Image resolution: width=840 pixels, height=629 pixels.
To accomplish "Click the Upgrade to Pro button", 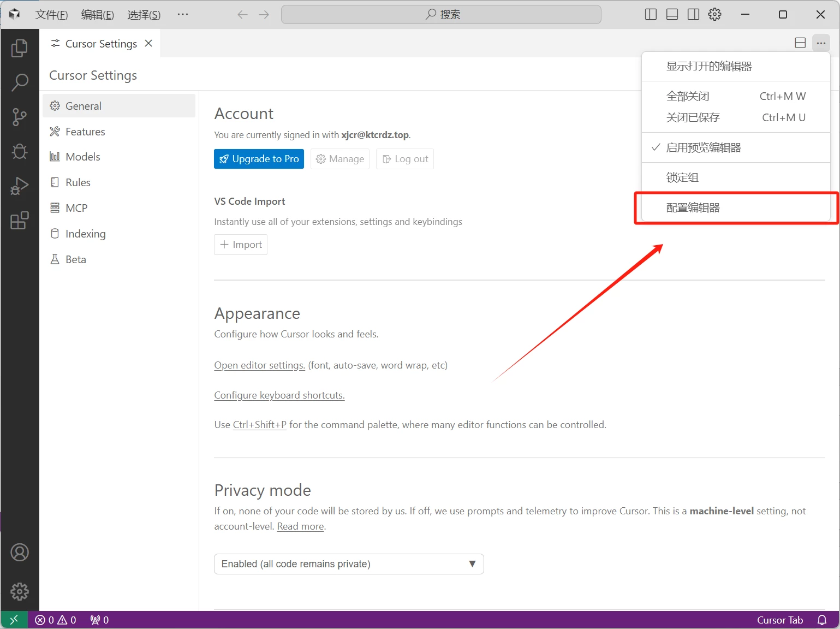I will (x=259, y=159).
